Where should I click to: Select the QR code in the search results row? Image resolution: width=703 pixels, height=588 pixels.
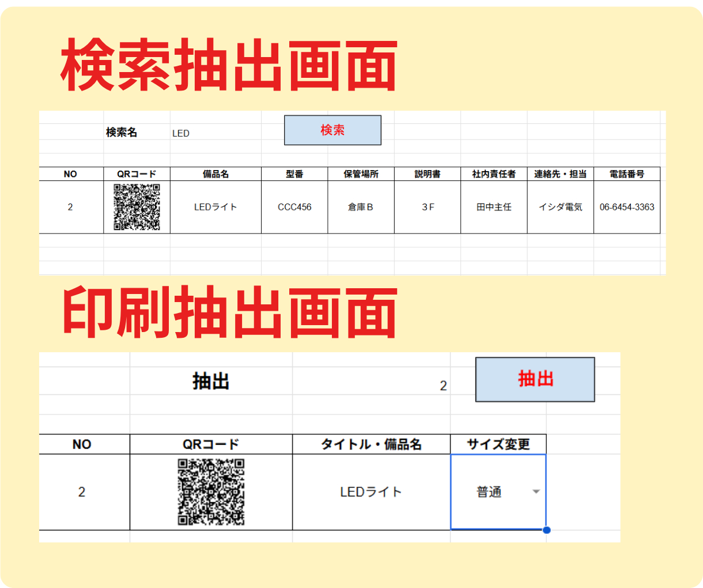coord(137,207)
